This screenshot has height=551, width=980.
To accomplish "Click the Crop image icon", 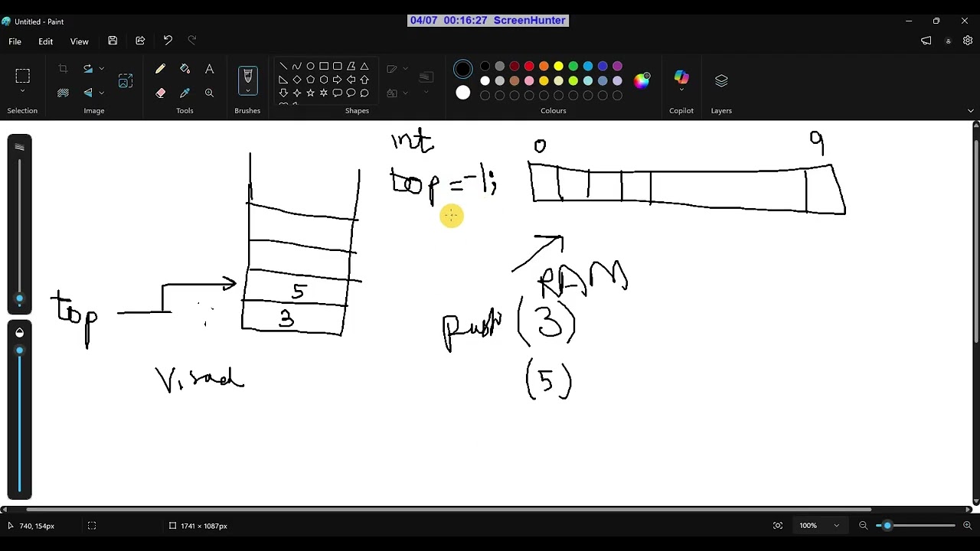I will coord(63,69).
